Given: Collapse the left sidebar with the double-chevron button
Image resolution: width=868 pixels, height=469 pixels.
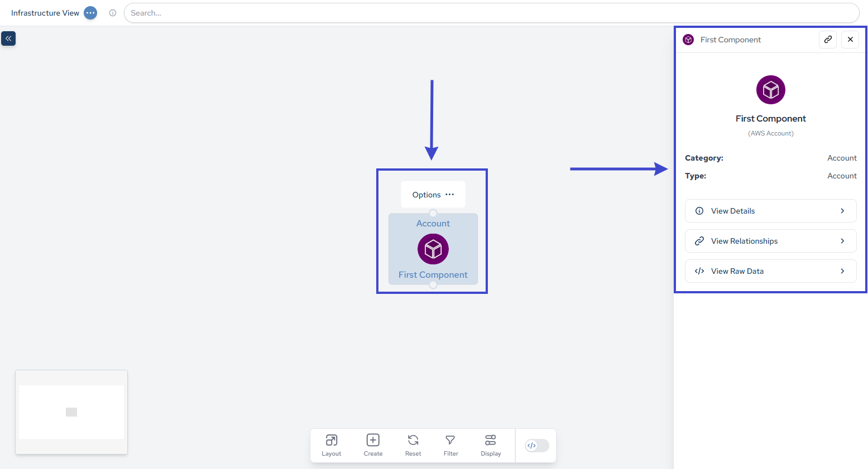Looking at the screenshot, I should click(8, 38).
